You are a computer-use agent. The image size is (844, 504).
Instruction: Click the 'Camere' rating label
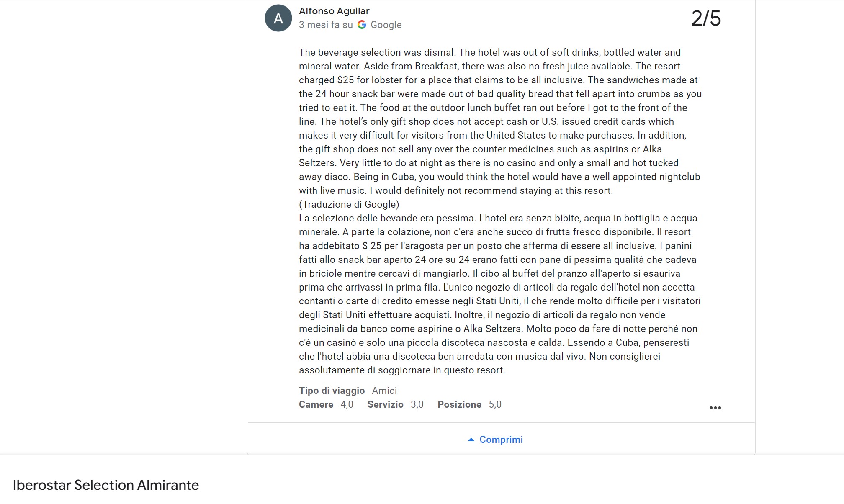(x=316, y=404)
